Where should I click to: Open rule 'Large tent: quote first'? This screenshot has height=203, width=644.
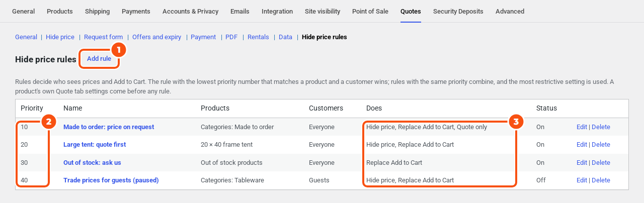pos(95,145)
